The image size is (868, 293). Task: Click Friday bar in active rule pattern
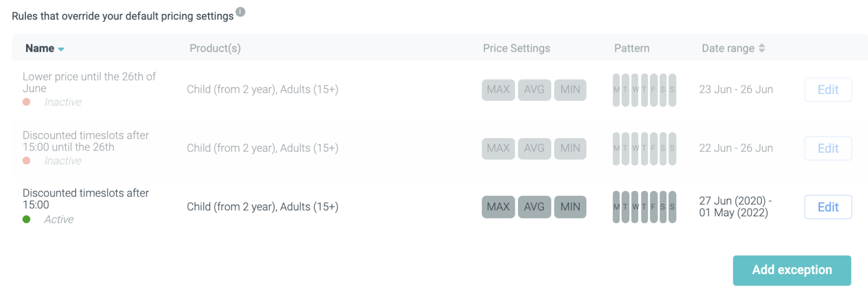pos(653,207)
